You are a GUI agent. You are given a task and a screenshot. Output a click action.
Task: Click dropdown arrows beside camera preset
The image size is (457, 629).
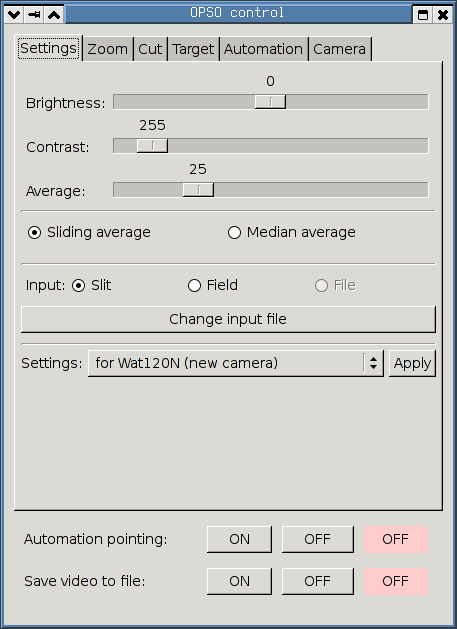(x=373, y=363)
